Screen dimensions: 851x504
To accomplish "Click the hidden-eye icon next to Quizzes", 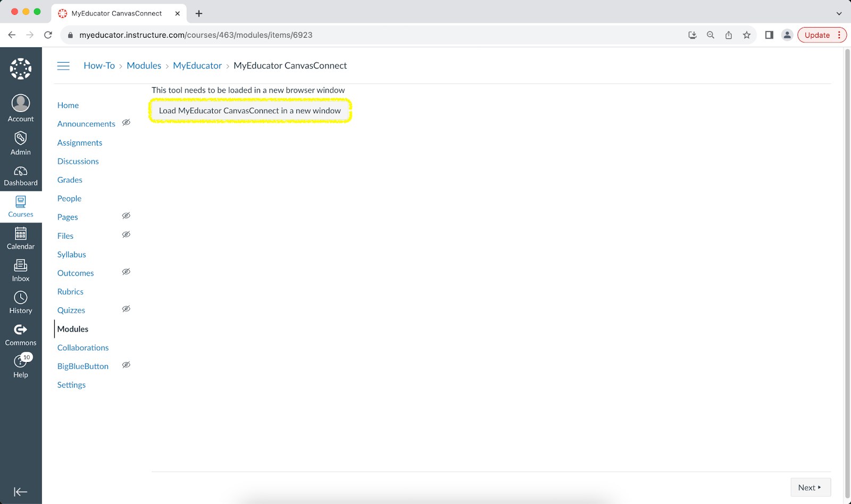I will 126,309.
